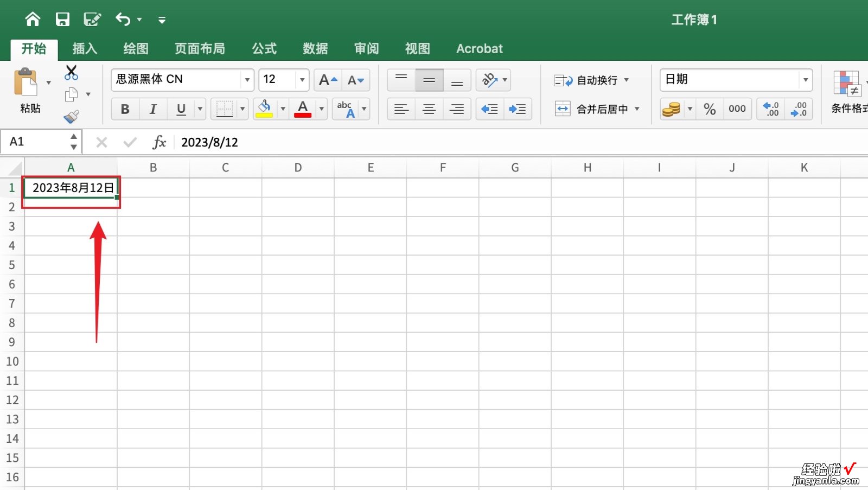The image size is (868, 490).
Task: Align text right
Action: (457, 109)
